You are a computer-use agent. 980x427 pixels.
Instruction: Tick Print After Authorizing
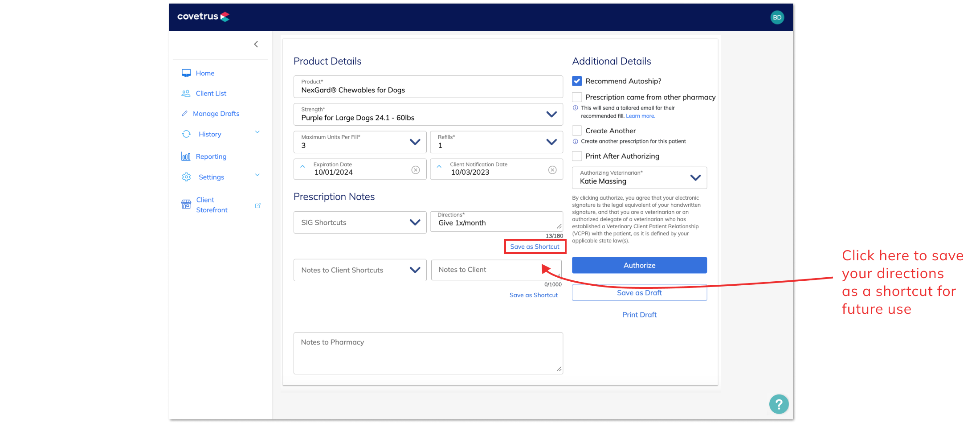point(577,156)
